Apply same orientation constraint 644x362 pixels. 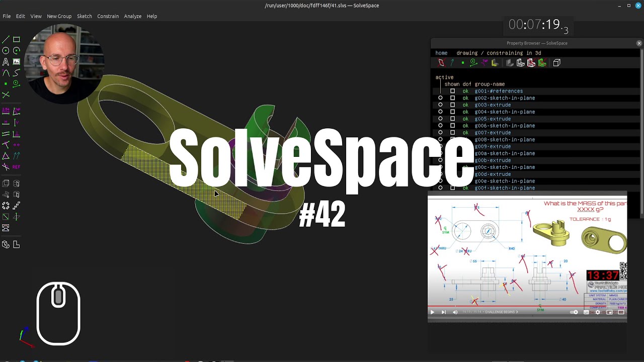pyautogui.click(x=17, y=155)
